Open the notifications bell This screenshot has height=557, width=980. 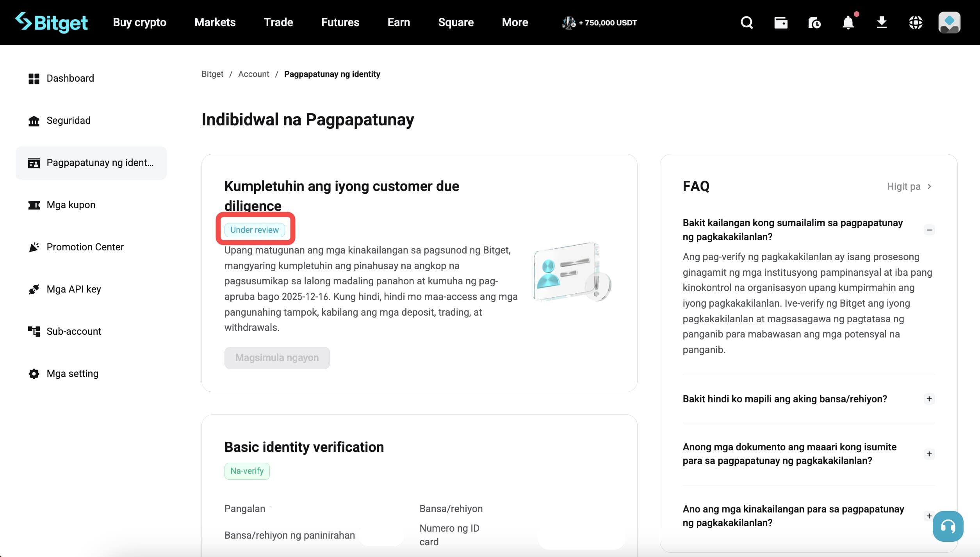847,23
